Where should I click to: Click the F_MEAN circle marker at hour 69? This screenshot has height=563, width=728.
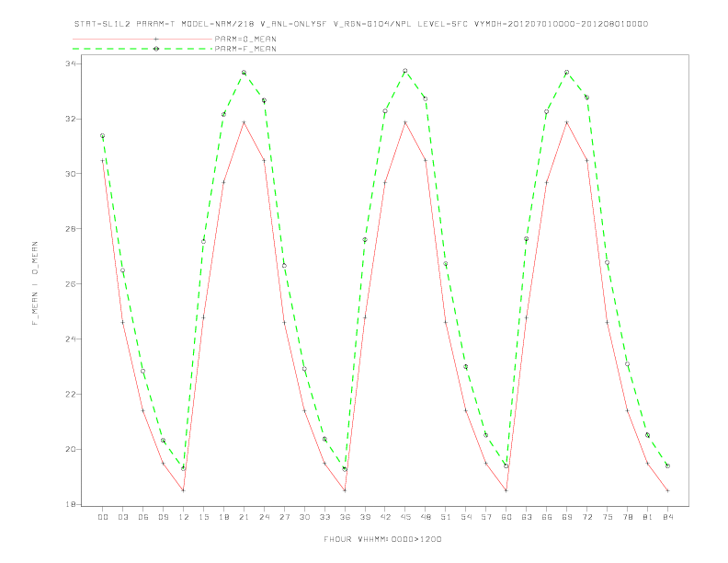(x=566, y=72)
